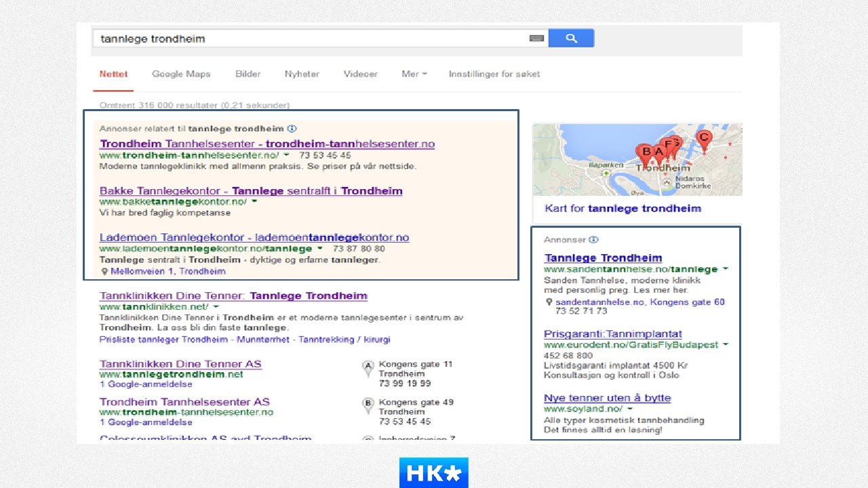Expand dropdown arrow next to lademoentannlegekontor.no/tannlege URL
This screenshot has height=488, width=868.
tap(319, 249)
